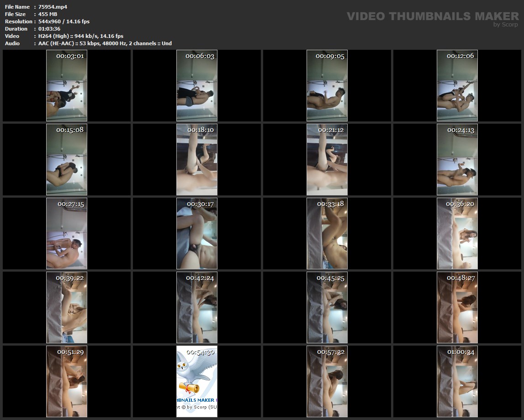Click the "by Scorp" credit text
The width and height of the screenshot is (524, 420).
point(505,25)
